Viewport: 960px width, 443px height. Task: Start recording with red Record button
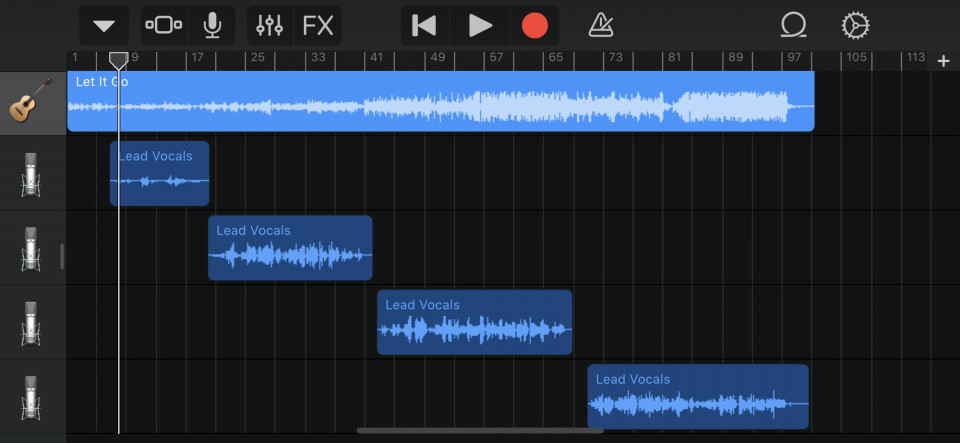534,26
